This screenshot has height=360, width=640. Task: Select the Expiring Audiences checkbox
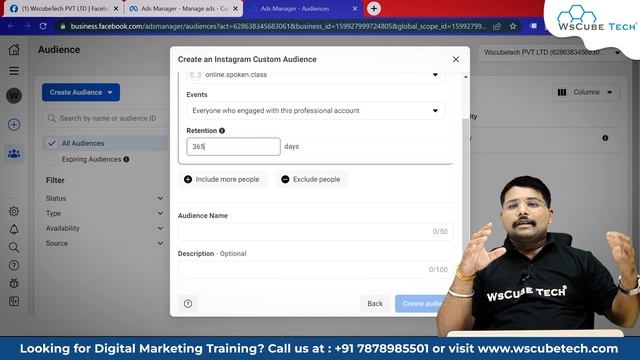51,159
